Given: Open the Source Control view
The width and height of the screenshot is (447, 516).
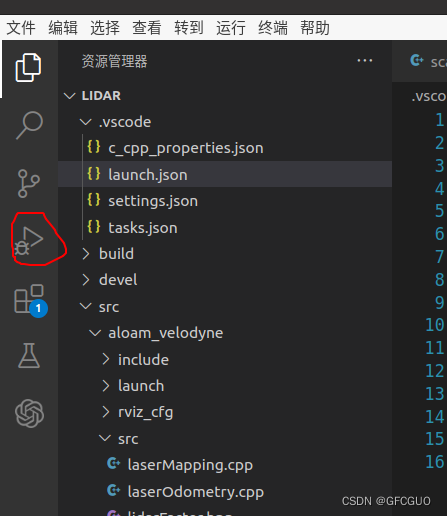Looking at the screenshot, I should pos(29,183).
